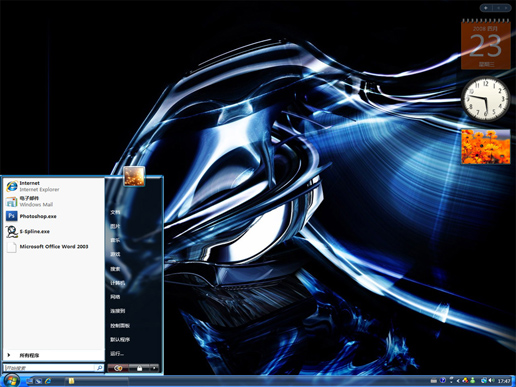The image size is (516, 387).
Task: Click the sidebar next gadgets arrow
Action: pos(507,8)
